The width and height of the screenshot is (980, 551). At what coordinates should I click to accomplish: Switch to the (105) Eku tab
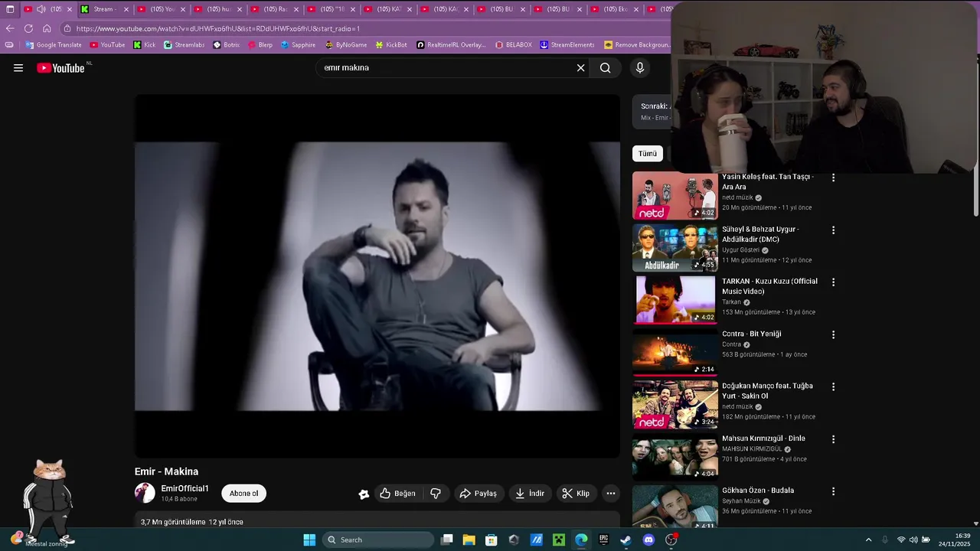[614, 9]
